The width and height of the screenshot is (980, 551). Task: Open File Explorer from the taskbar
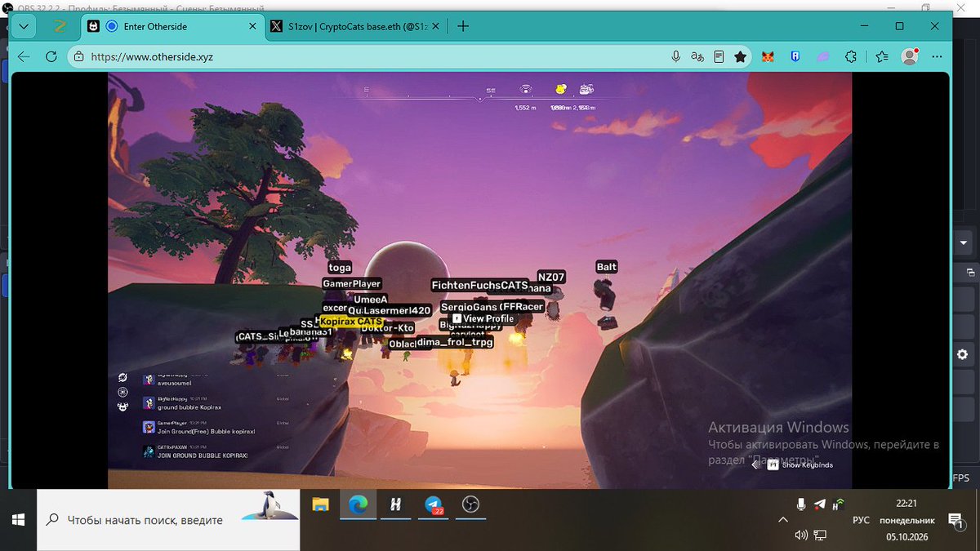pyautogui.click(x=320, y=505)
